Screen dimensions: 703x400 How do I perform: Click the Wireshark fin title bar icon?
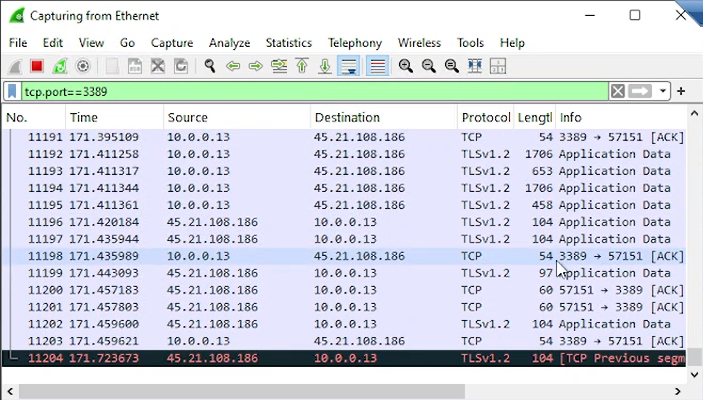point(17,16)
